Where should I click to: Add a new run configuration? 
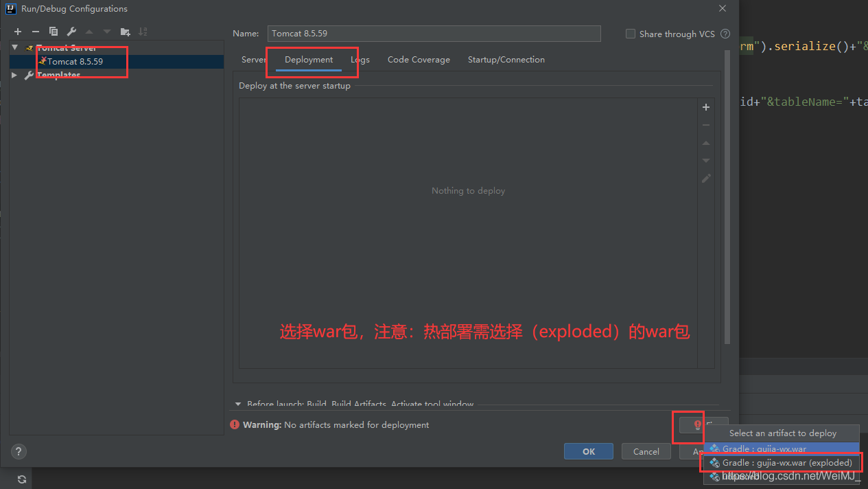point(17,31)
